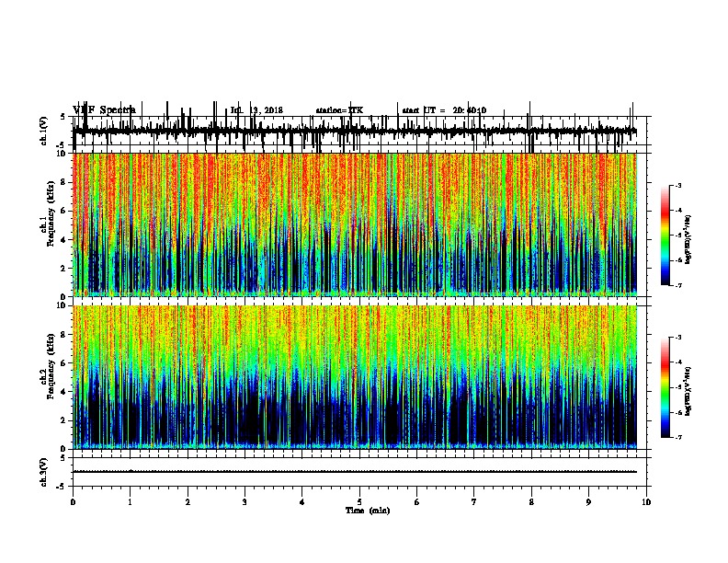Screen dimensions: 728x563
Task: Click time axis tick label 9
Action: [588, 502]
